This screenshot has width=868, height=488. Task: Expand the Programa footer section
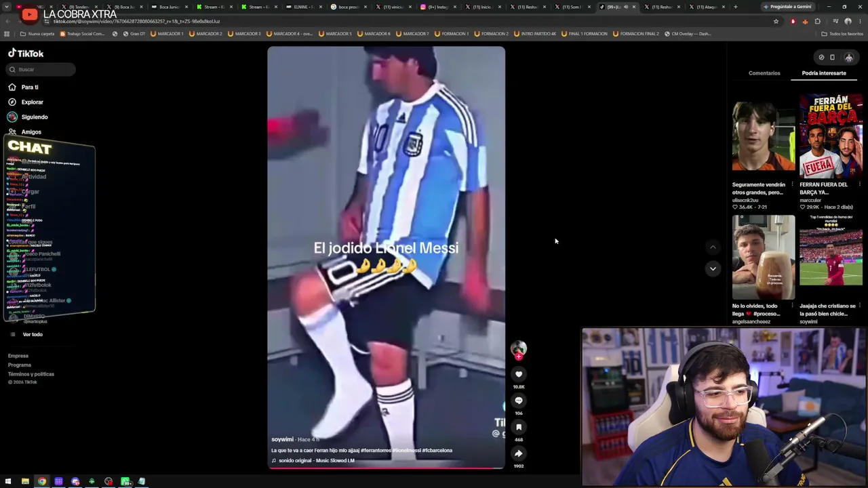click(x=20, y=365)
